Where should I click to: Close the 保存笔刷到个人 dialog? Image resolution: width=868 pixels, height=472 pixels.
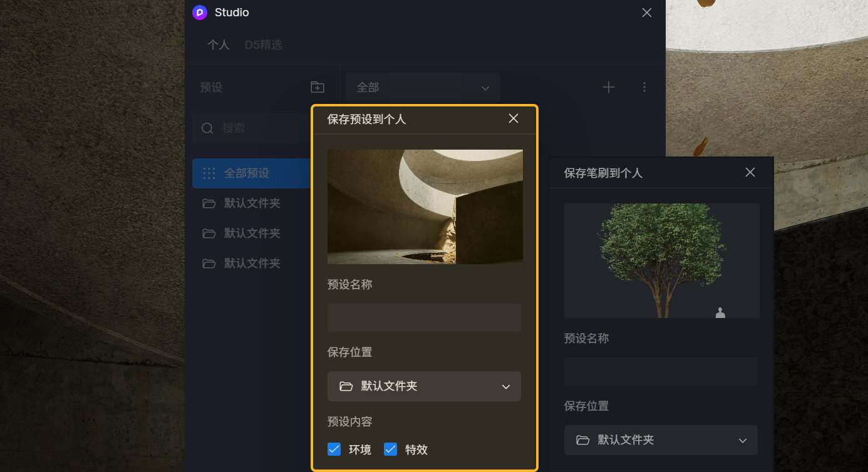pyautogui.click(x=750, y=172)
